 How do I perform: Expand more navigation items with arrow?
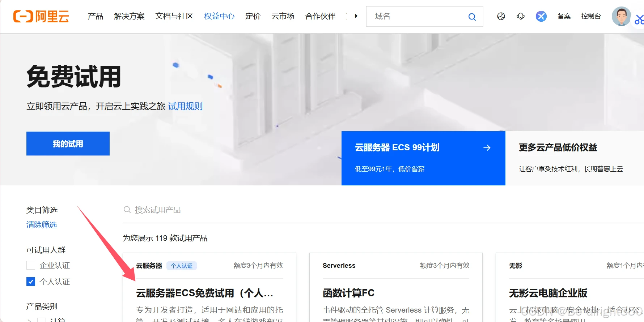coord(356,16)
